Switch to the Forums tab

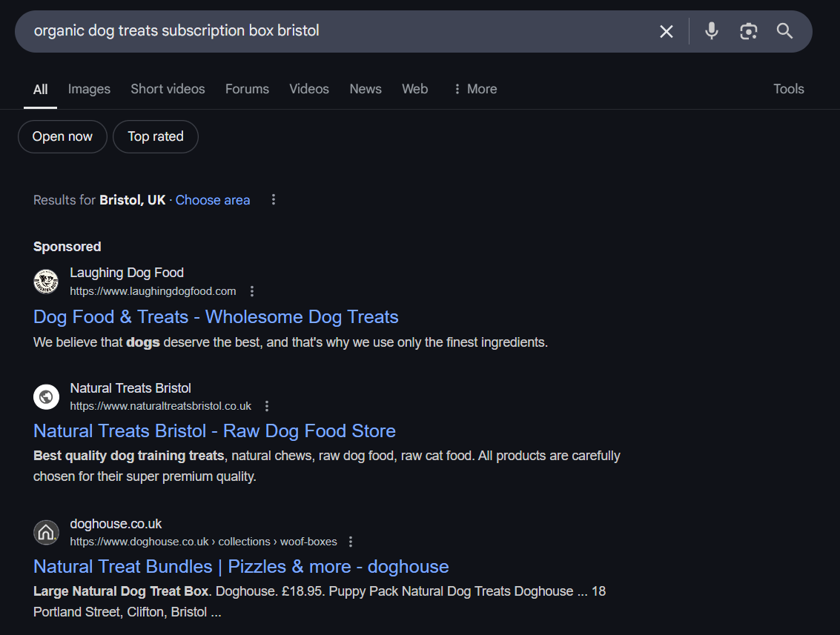click(247, 89)
